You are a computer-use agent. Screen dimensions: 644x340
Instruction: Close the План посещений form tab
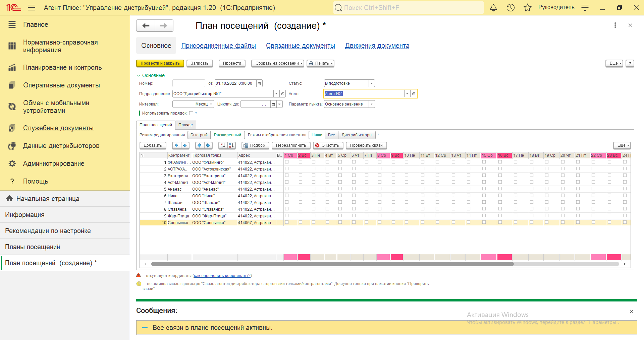point(630,25)
